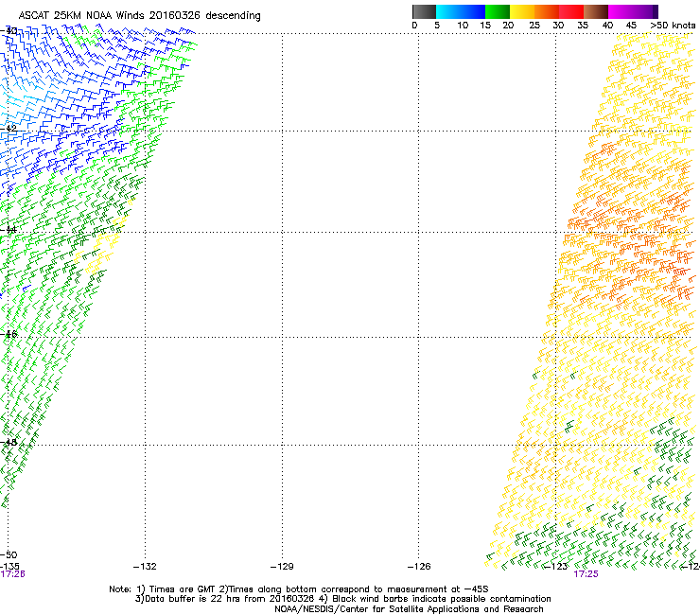Click the brown 35-40 knots color band
700x615 pixels.
click(x=596, y=11)
